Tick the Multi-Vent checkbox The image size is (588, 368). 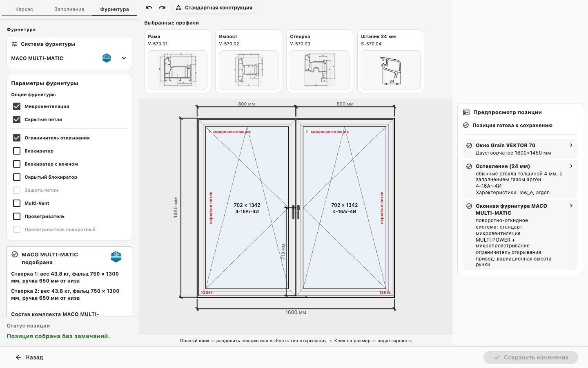17,203
